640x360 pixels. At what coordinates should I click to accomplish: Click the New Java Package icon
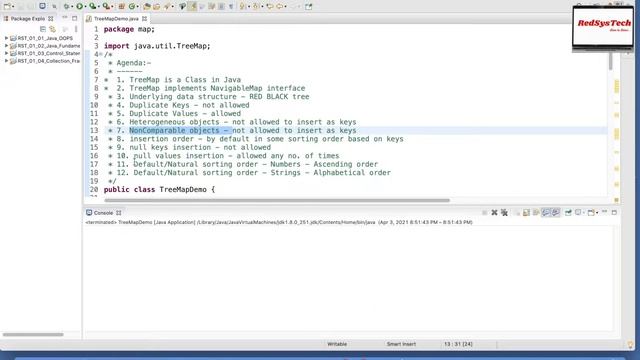(121, 6)
